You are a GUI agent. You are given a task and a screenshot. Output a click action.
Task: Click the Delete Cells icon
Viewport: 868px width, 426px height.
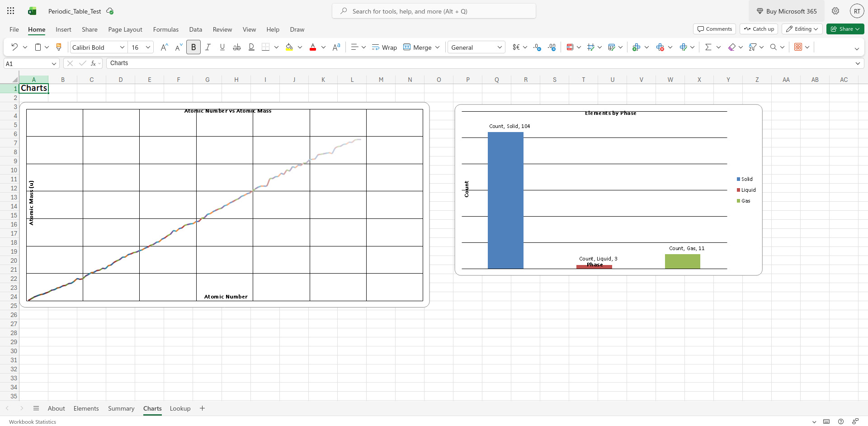660,47
